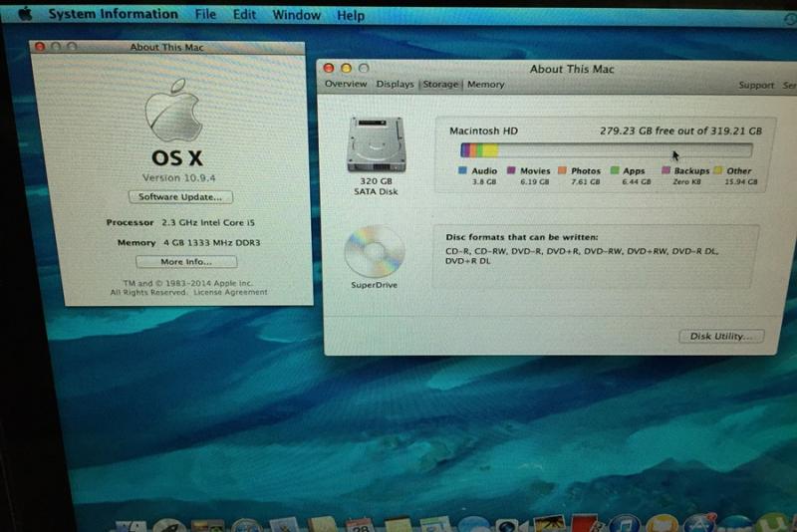Image resolution: width=797 pixels, height=532 pixels.
Task: Switch to the Displays tab
Action: pos(395,85)
